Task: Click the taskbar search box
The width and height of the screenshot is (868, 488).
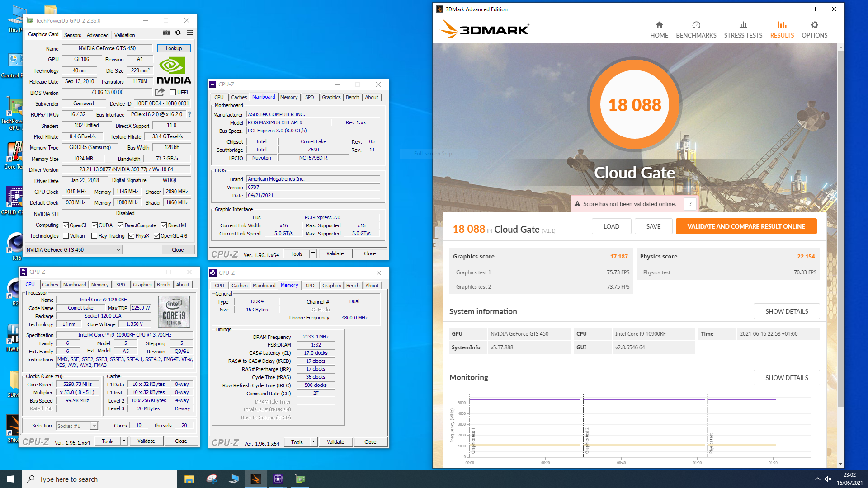Action: pos(99,479)
